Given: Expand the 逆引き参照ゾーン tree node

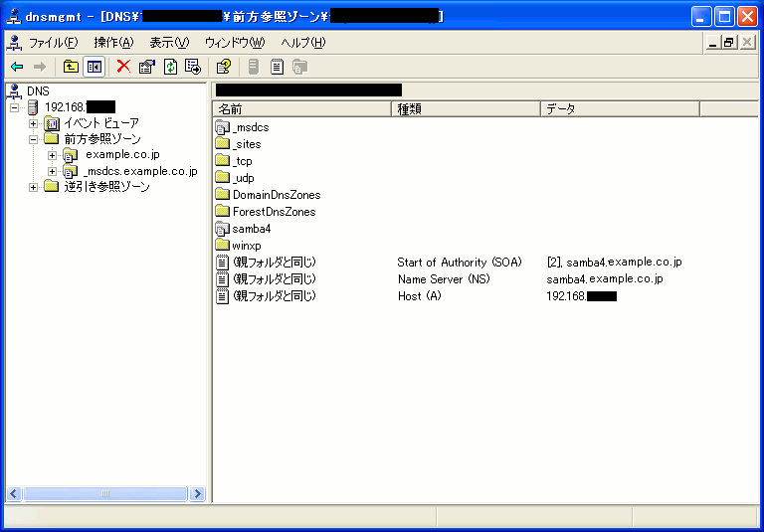Looking at the screenshot, I should click(33, 187).
